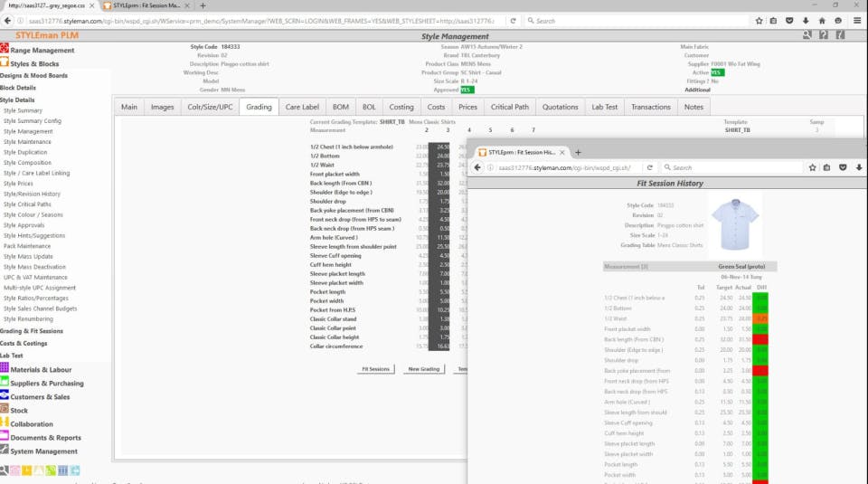Collapse Style Details section

pyautogui.click(x=17, y=100)
